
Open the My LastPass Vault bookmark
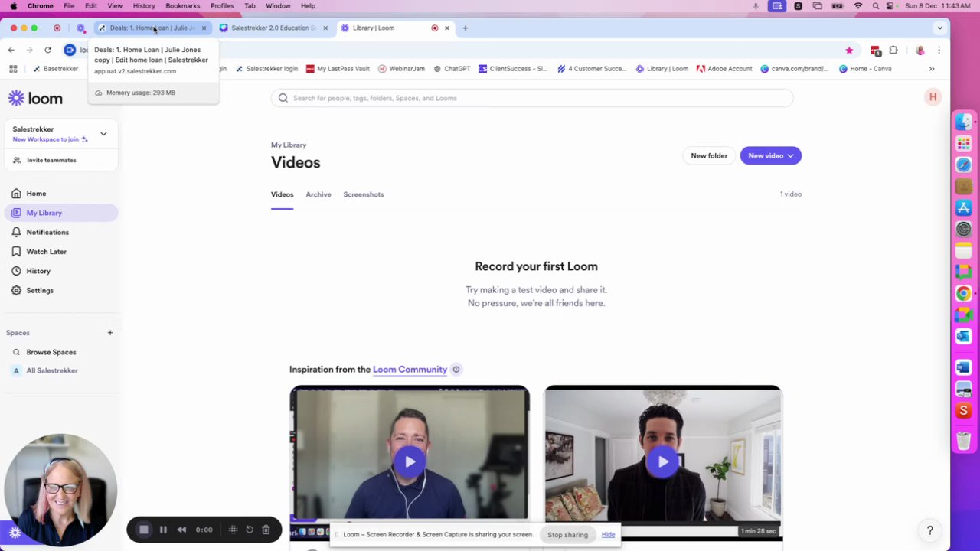pos(338,69)
